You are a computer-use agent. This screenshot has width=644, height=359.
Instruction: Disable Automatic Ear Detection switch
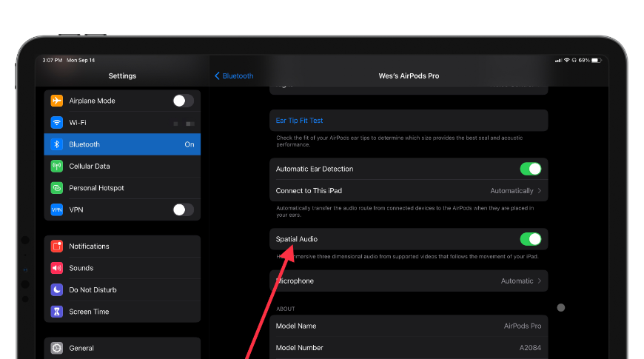coord(530,169)
